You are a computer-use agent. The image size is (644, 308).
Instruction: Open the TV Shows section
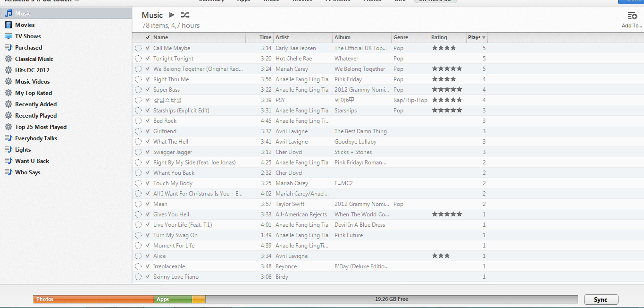(66, 36)
